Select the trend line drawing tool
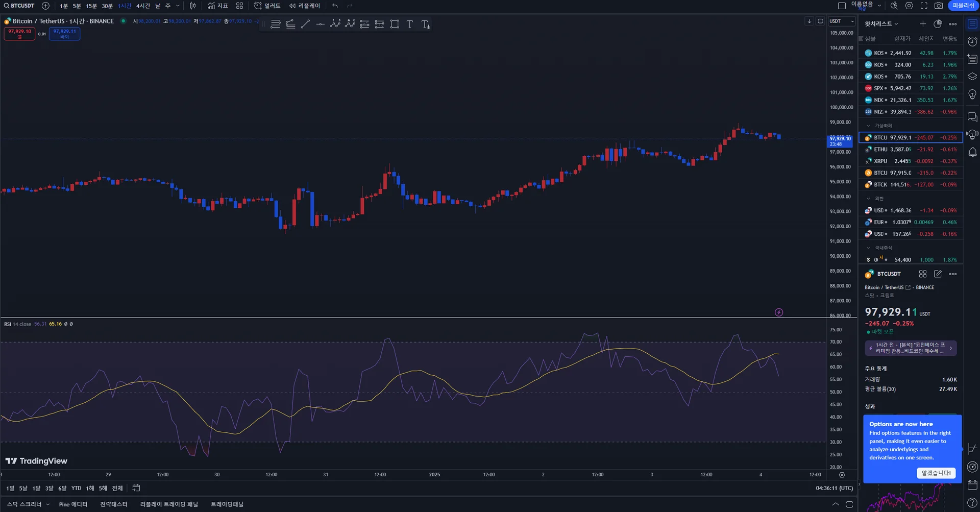Viewport: 980px width, 512px height. click(x=305, y=24)
